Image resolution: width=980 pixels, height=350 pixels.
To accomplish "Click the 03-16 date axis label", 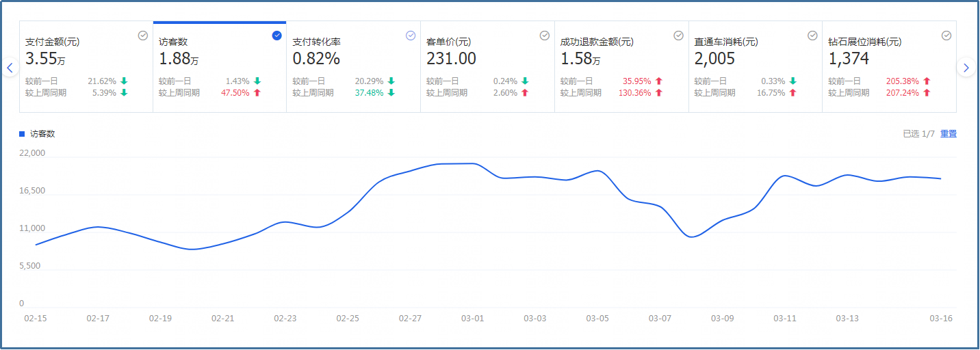I will [940, 319].
